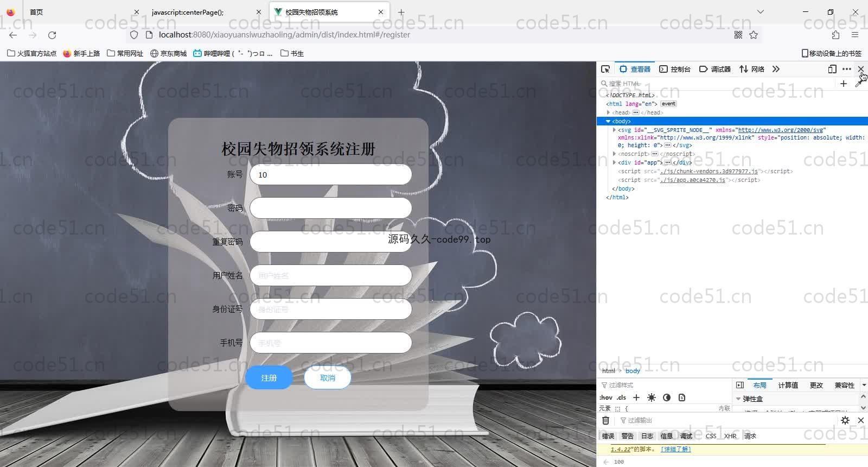Toggle 错误 console filter
Screen dimensions: 868x467
click(x=608, y=436)
